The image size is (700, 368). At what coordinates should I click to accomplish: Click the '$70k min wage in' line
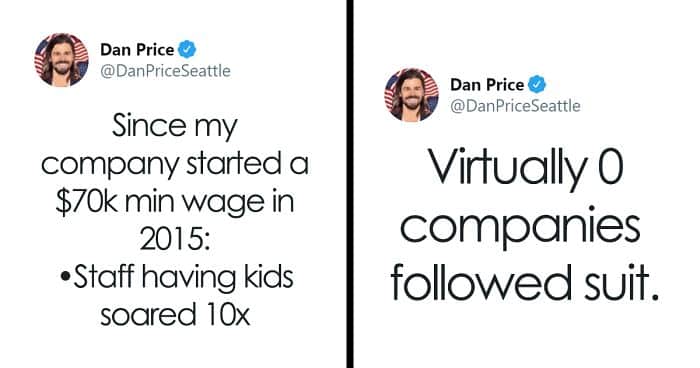175,202
